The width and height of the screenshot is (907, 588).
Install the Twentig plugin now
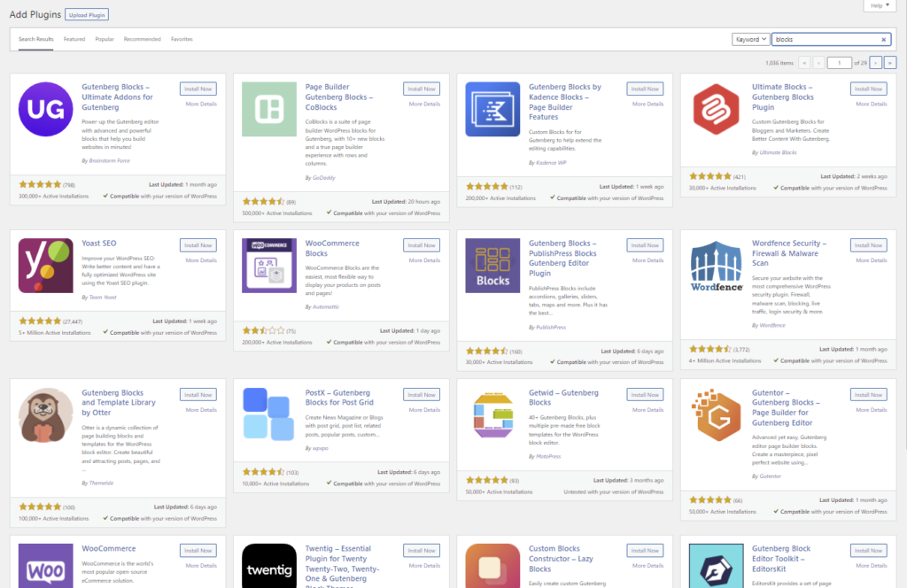[x=422, y=551]
